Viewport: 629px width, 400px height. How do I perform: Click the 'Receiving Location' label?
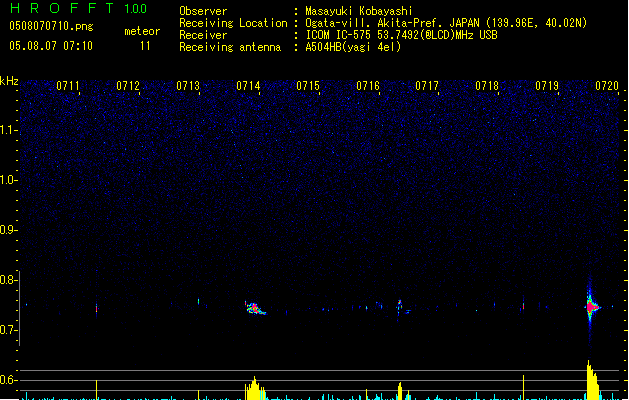pos(233,23)
